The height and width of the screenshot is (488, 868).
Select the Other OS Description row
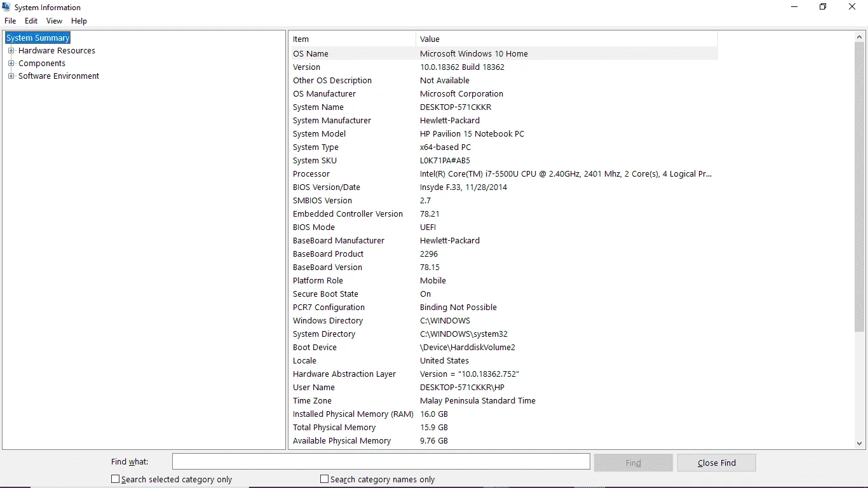(x=505, y=81)
